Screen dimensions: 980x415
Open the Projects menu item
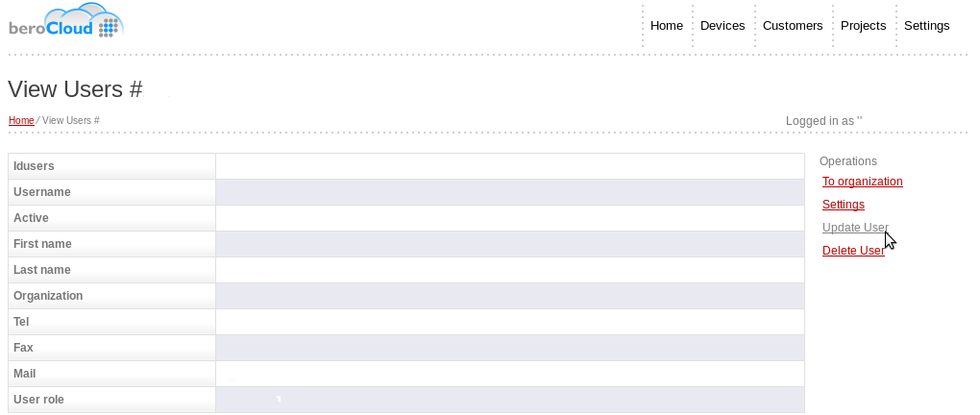(863, 26)
